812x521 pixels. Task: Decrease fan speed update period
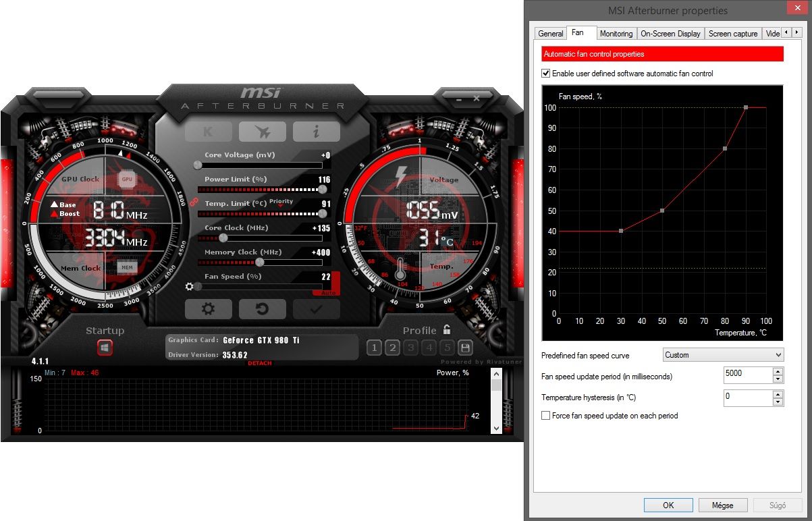tap(778, 380)
